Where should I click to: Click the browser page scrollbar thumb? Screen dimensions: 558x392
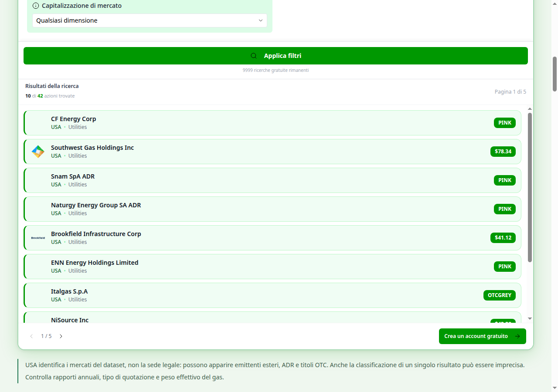555,74
